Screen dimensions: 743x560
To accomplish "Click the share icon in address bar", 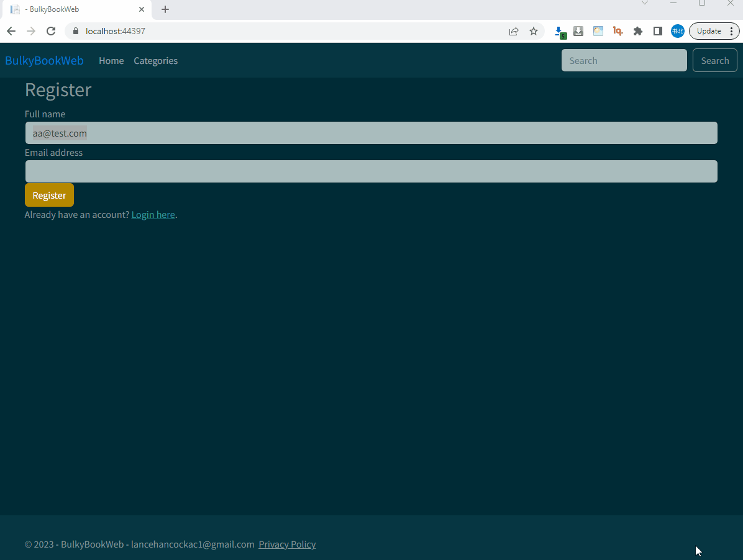I will point(514,30).
